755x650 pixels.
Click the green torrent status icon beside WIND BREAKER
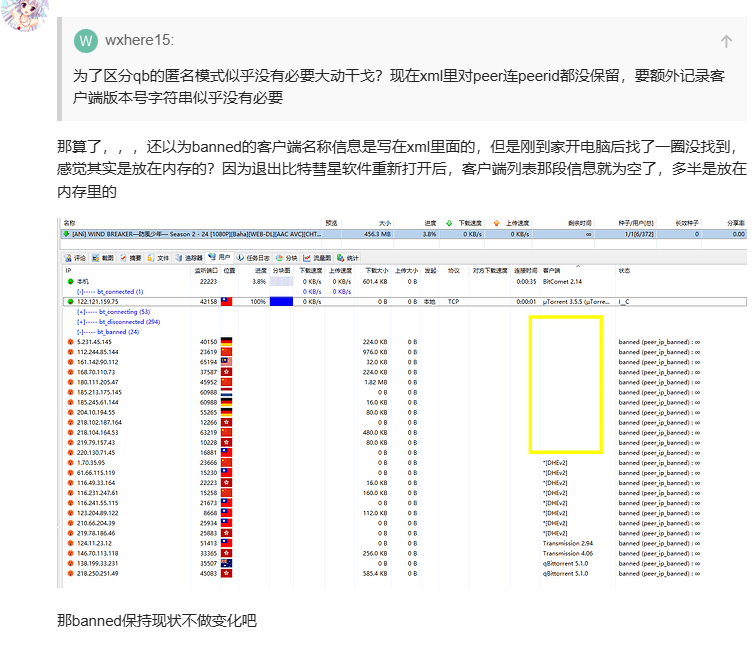click(x=67, y=234)
